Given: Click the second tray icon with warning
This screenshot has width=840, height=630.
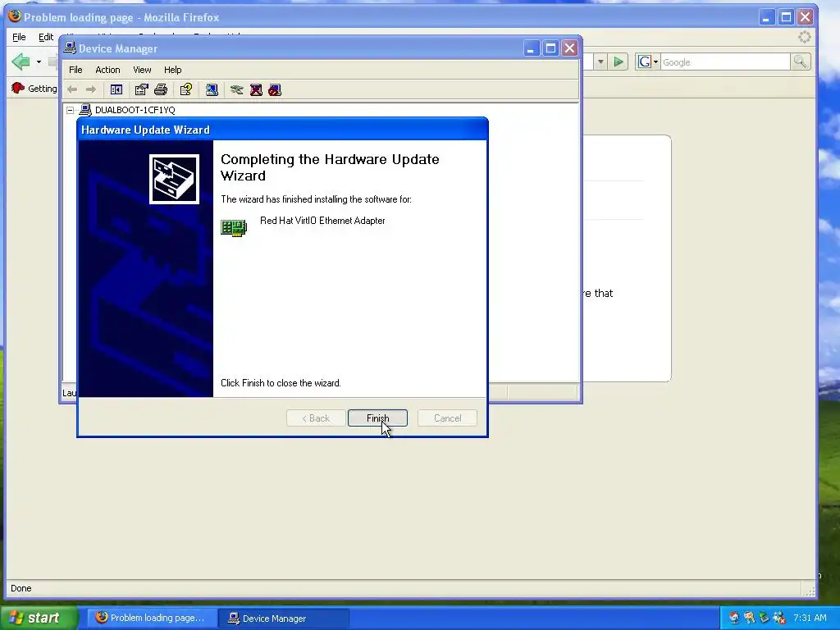Looking at the screenshot, I should point(749,618).
